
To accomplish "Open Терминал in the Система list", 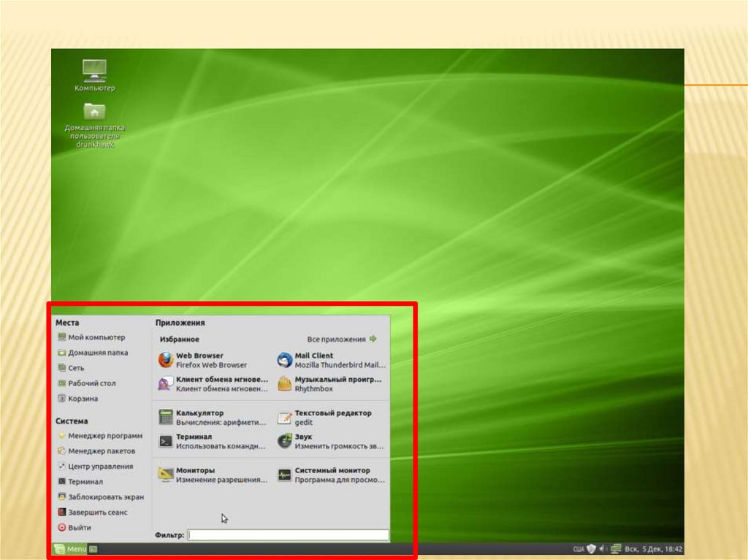I will [x=80, y=481].
